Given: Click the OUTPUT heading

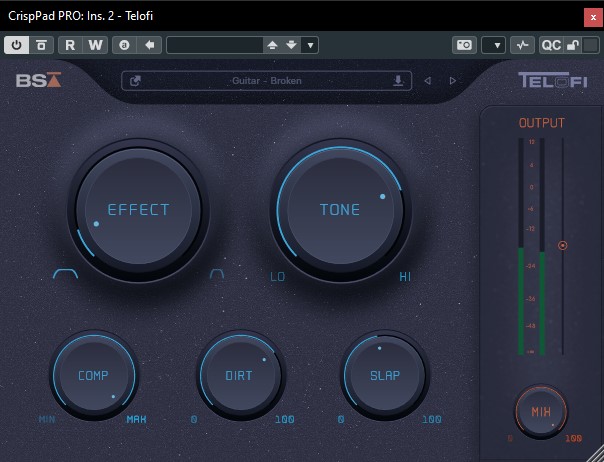Looking at the screenshot, I should click(x=542, y=123).
